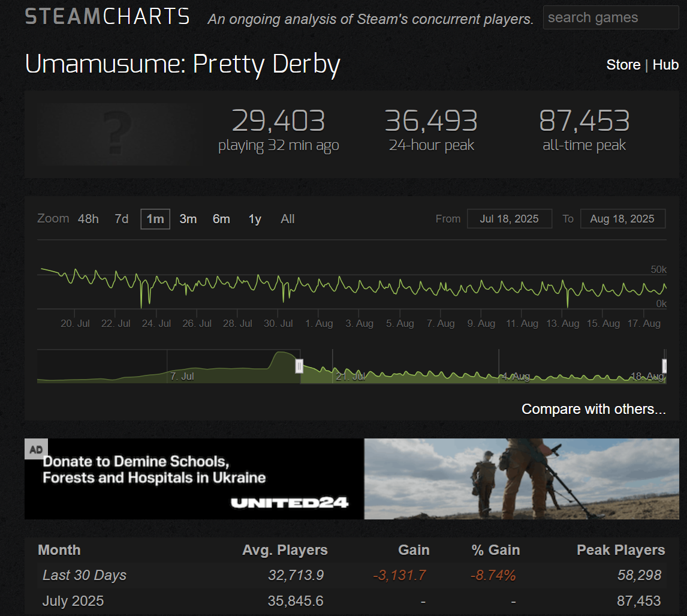Click the -3,131.7 gain cell
Screen dimensions: 687x616
[399, 575]
